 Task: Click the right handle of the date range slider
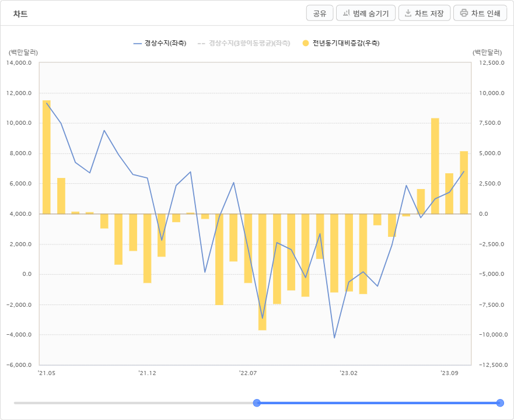tap(500, 403)
